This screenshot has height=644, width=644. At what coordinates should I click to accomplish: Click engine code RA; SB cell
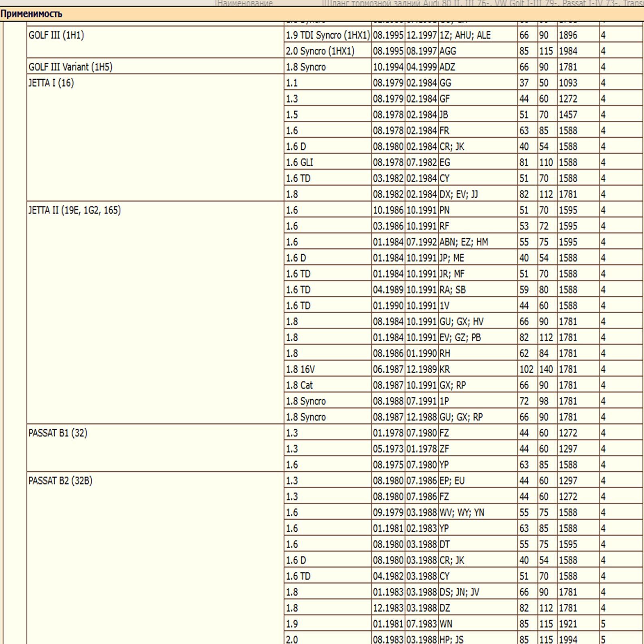click(x=478, y=290)
